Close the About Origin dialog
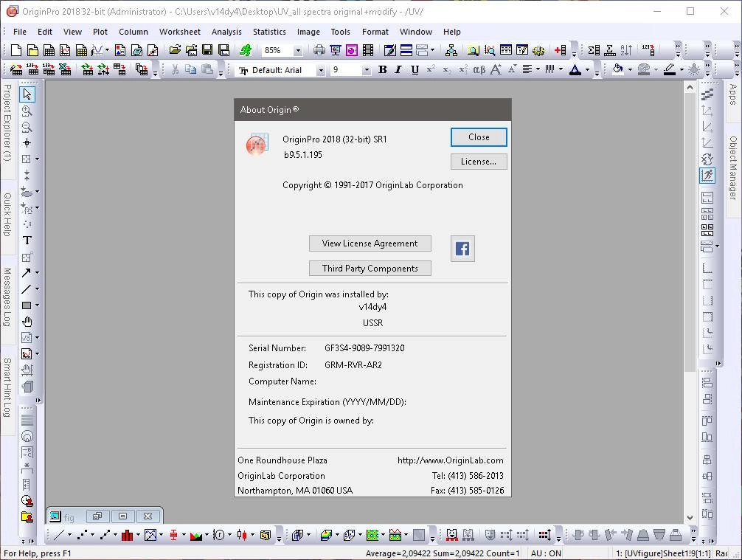 (479, 137)
